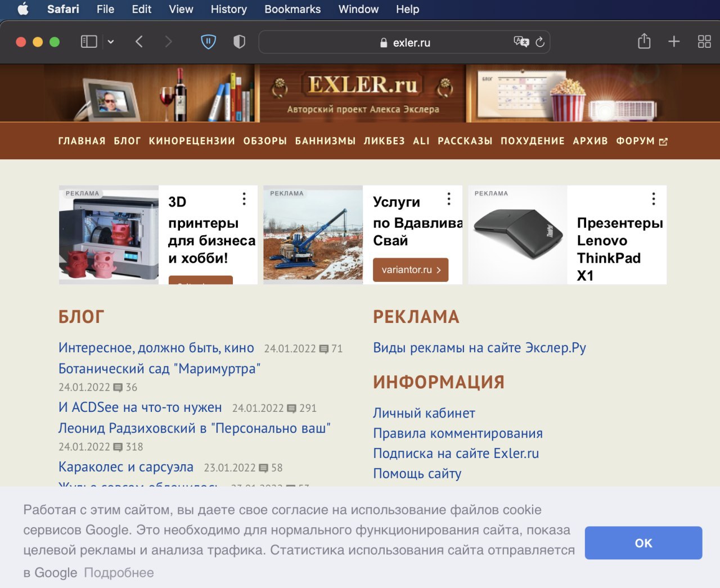Click the exler.ru address bar field

[405, 42]
